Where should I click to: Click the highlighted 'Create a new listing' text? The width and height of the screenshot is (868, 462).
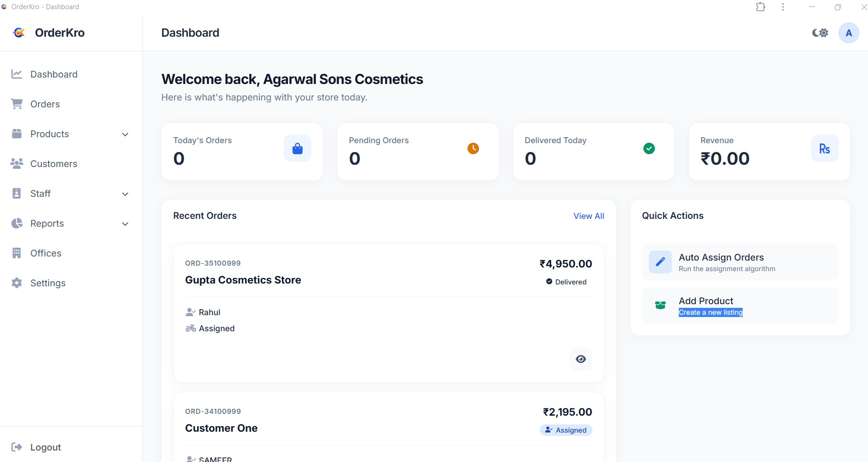tap(710, 312)
